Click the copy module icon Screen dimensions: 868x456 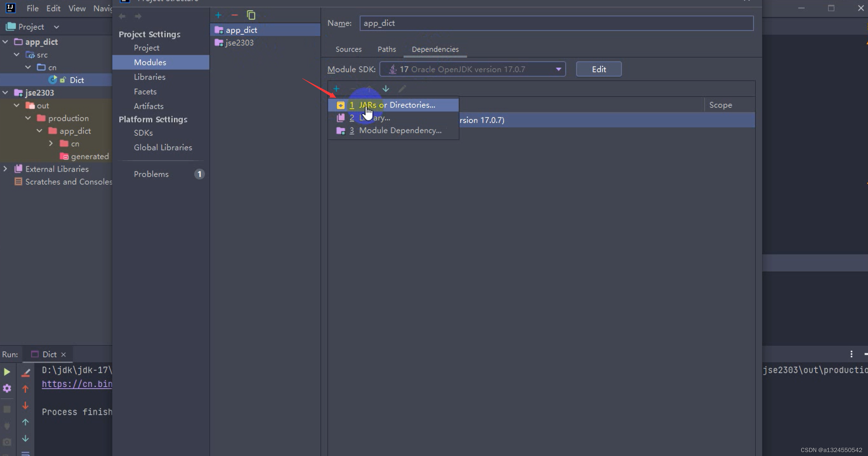pos(251,15)
